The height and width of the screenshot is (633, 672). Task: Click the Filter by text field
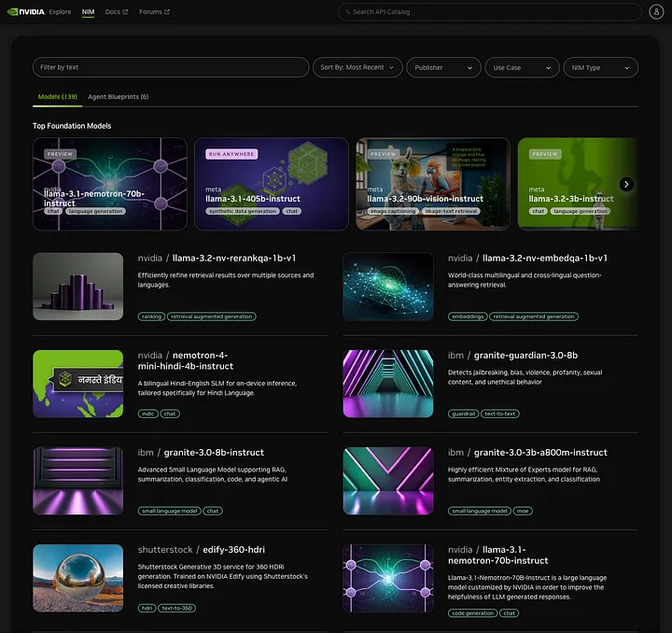tap(171, 67)
